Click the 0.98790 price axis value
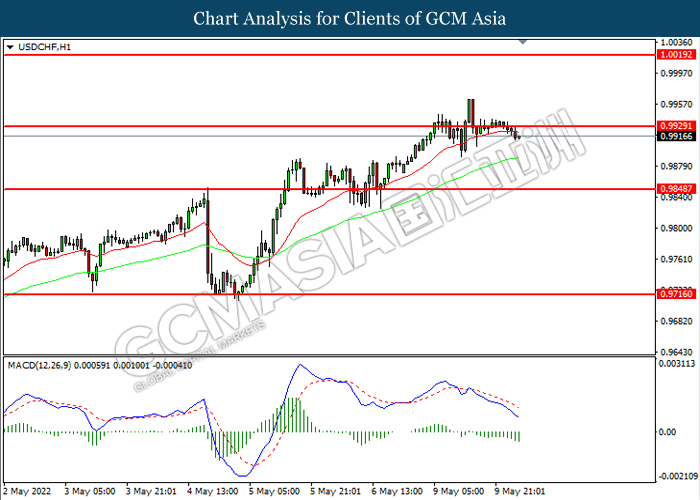The width and height of the screenshot is (700, 500). 677,166
